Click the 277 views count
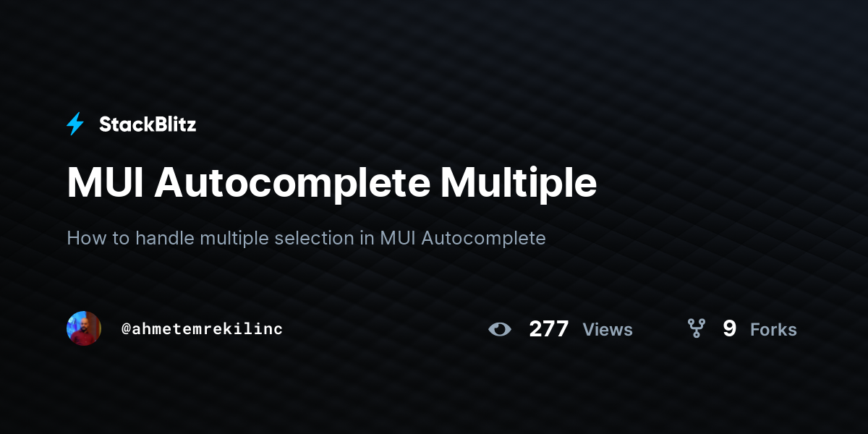868x434 pixels. point(549,329)
